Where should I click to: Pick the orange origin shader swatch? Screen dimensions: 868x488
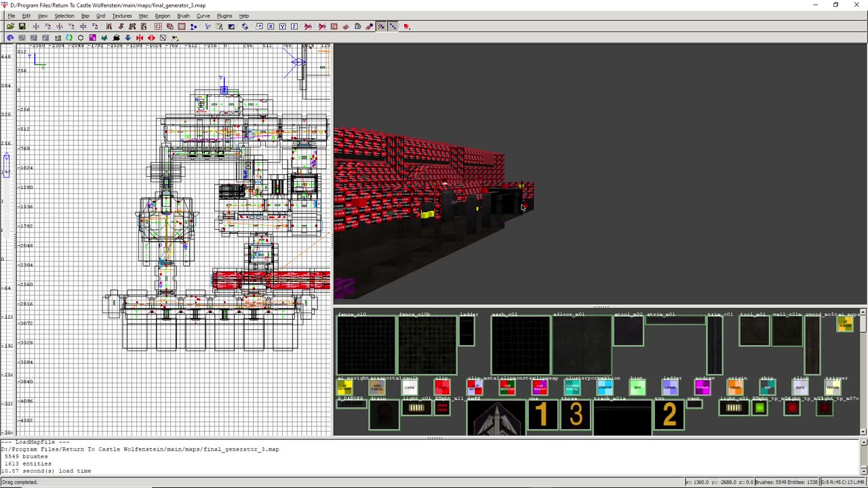[735, 388]
